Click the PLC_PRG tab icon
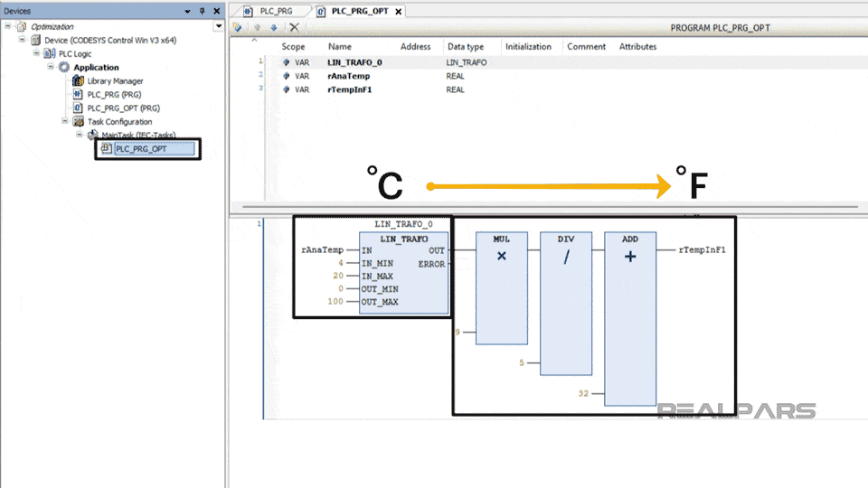The height and width of the screenshot is (488, 868). [x=249, y=11]
